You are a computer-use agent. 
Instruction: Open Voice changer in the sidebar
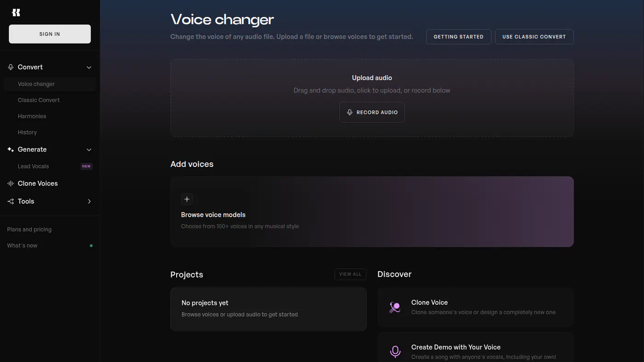click(x=50, y=84)
